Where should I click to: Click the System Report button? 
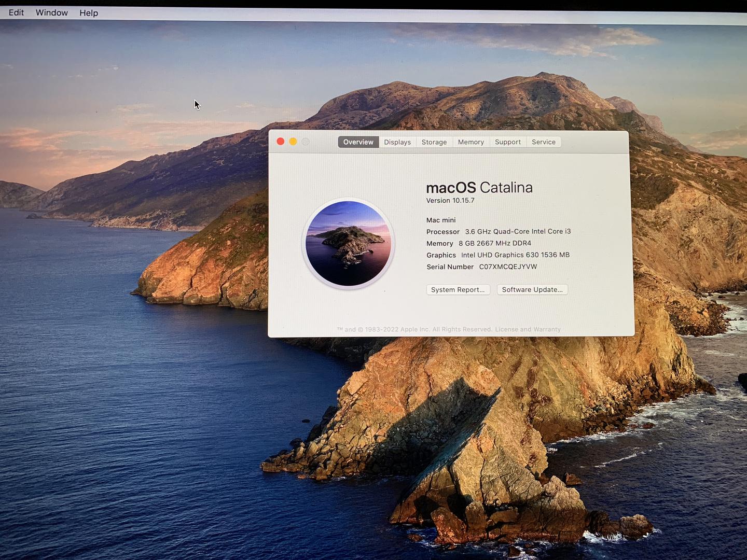[x=458, y=290]
